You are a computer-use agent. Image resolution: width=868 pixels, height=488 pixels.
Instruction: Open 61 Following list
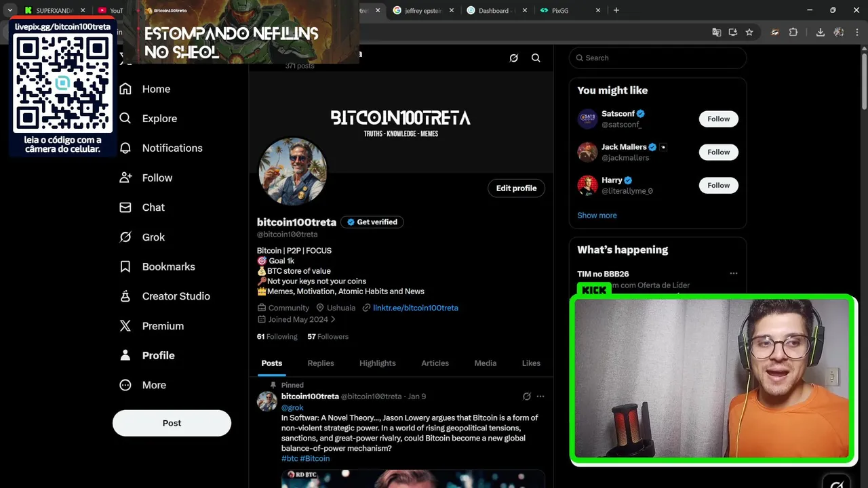point(277,337)
